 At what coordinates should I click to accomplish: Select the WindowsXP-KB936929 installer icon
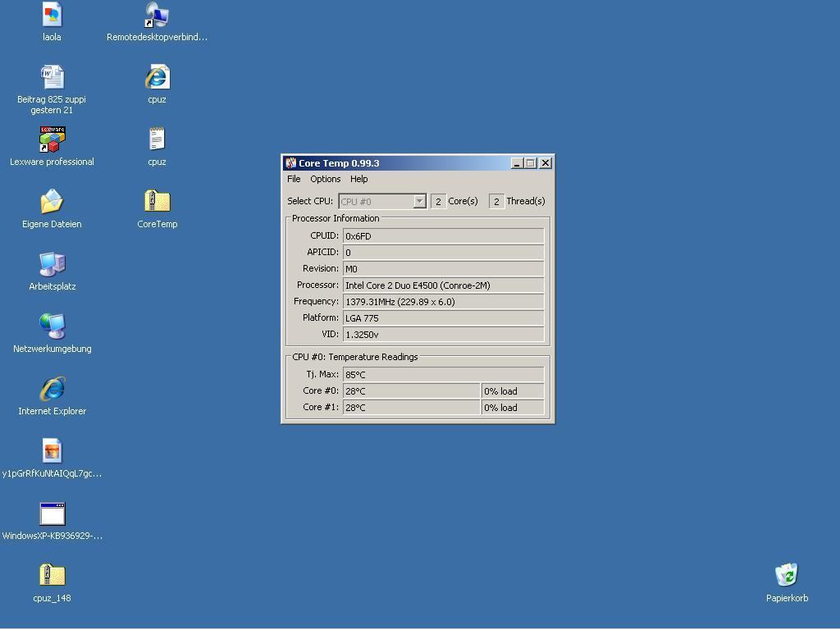tap(52, 514)
